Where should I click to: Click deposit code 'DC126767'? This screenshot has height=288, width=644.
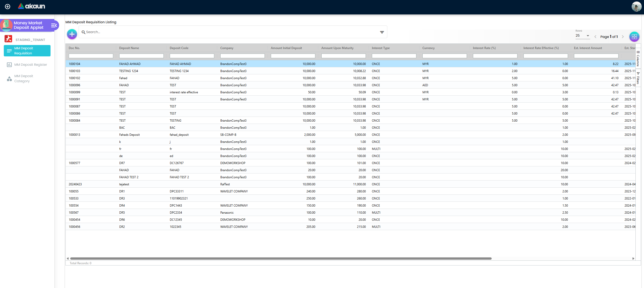[177, 163]
